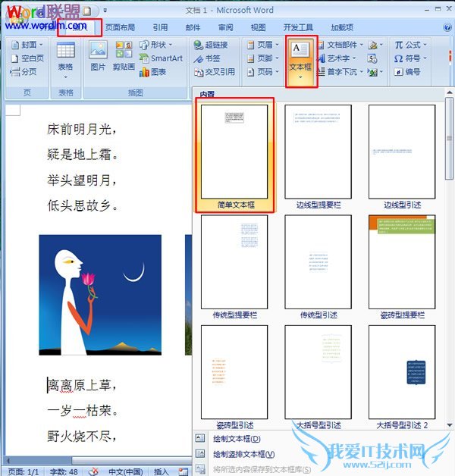455x476 pixels.
Task: Insert a number (编号)
Action: (407, 72)
